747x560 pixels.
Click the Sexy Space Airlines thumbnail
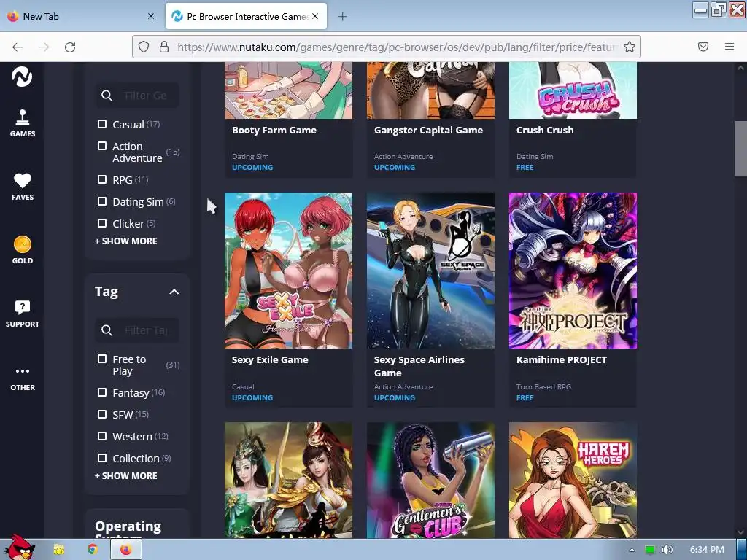point(430,271)
